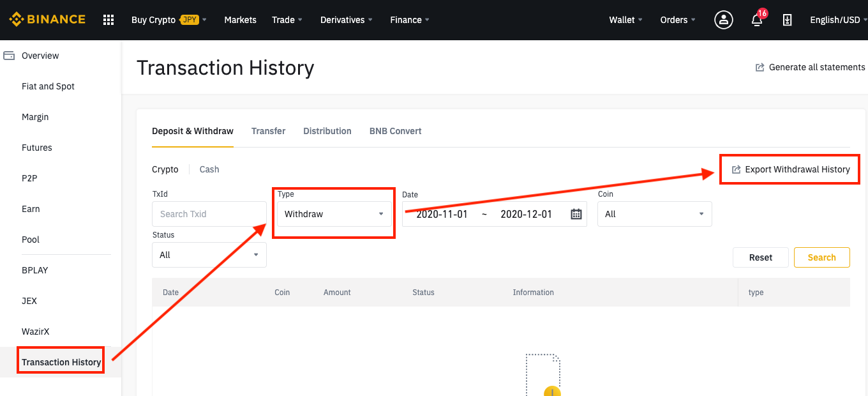The height and width of the screenshot is (396, 868).
Task: Open the Coin filter dropdown
Action: (x=655, y=214)
